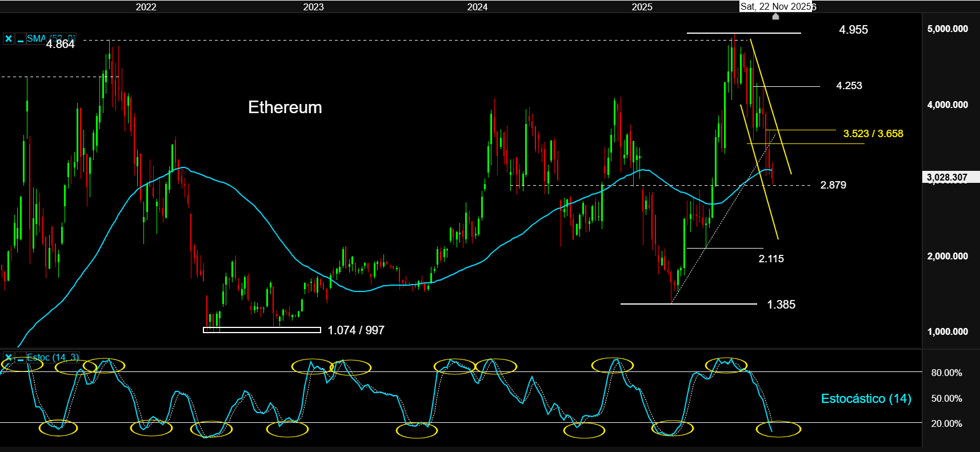
Task: Click the 1.074 / 997 bottom label
Action: coord(356,330)
